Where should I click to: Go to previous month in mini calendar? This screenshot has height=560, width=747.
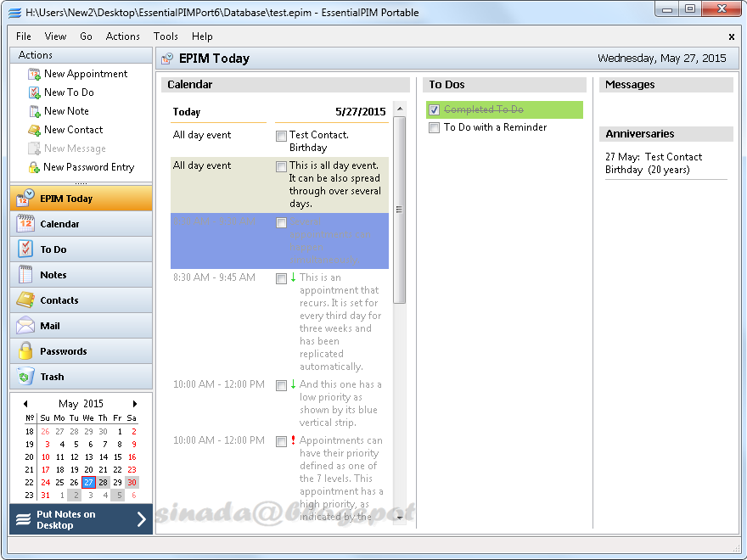(25, 404)
